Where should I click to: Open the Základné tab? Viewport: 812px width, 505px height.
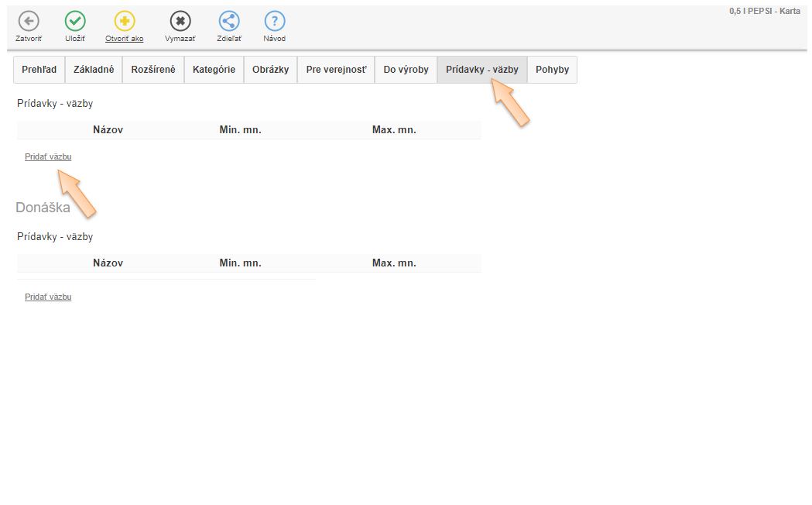(x=94, y=70)
